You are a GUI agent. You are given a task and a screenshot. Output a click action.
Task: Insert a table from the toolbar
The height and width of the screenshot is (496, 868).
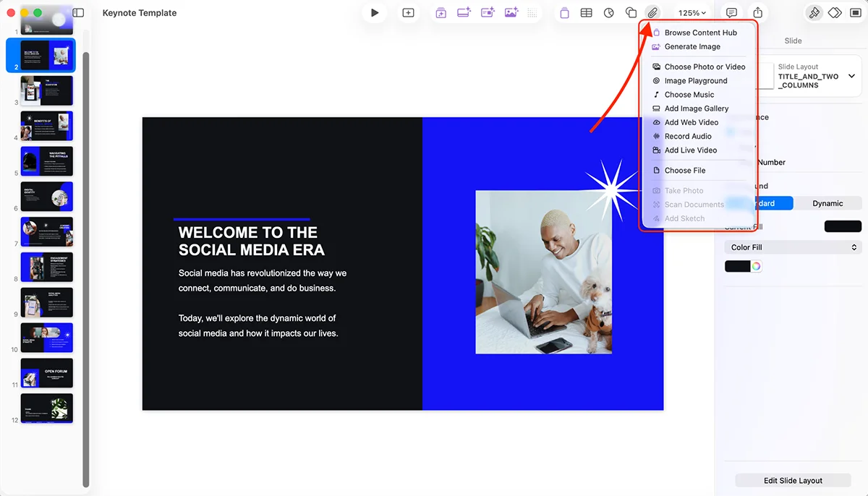click(x=587, y=13)
